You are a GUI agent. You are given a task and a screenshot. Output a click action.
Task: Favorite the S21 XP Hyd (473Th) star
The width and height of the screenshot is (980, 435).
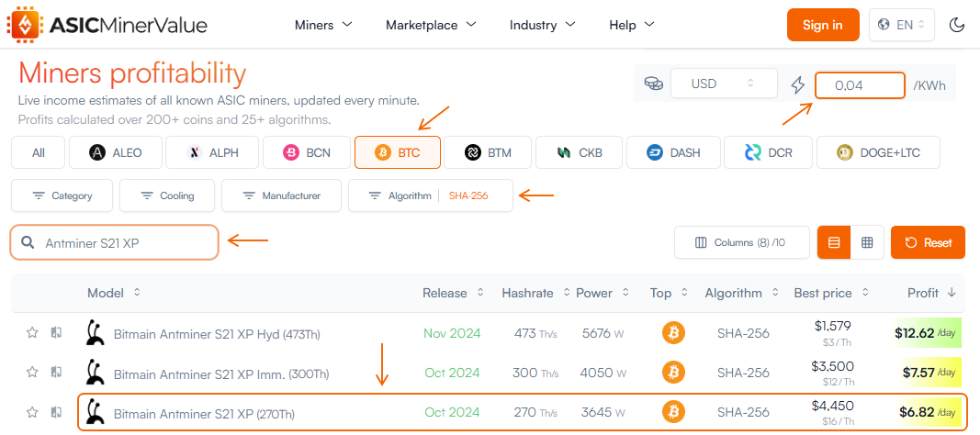(x=32, y=332)
